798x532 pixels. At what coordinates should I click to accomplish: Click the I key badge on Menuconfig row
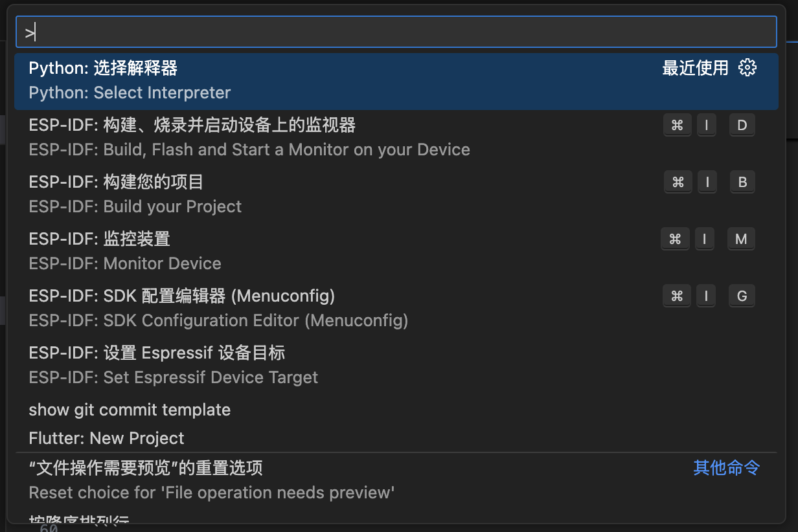point(705,296)
